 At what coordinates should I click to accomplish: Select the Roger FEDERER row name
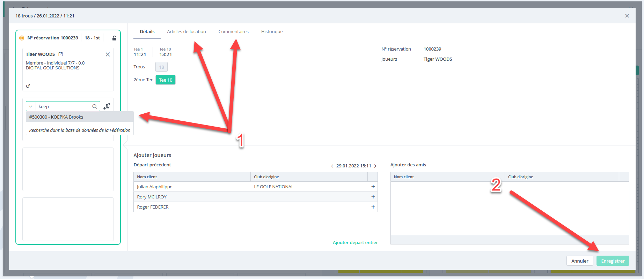pyautogui.click(x=153, y=207)
